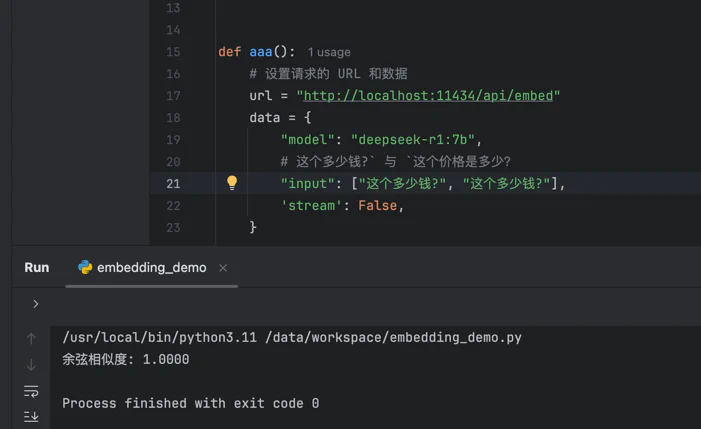Image resolution: width=701 pixels, height=429 pixels.
Task: Toggle soft-wrap in the Run console
Action: 31,391
